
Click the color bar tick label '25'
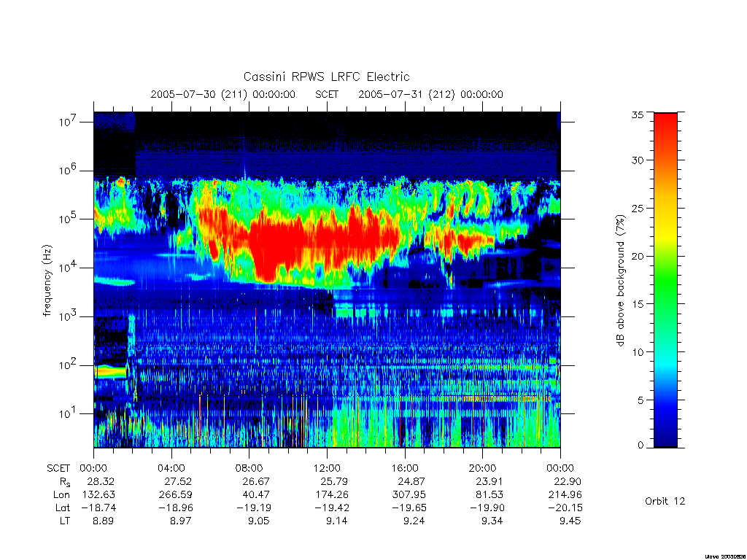tap(637, 208)
